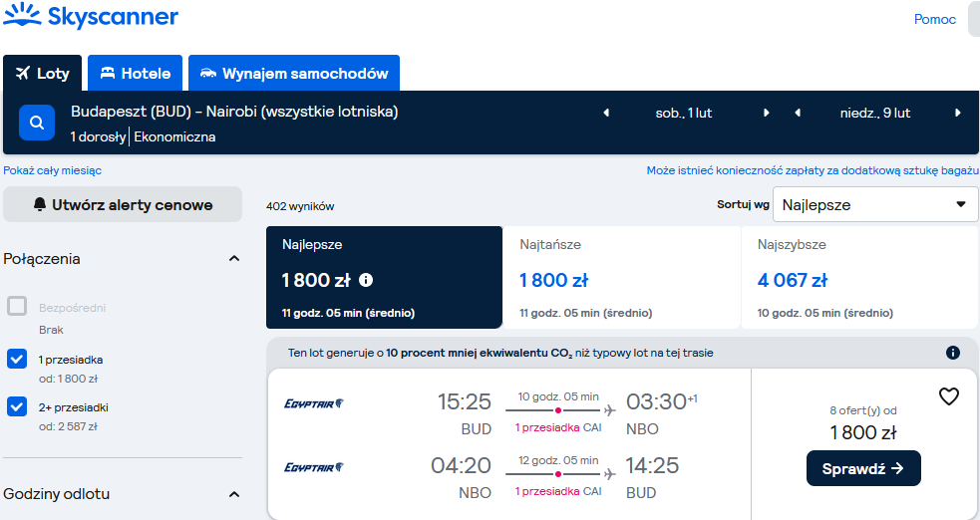
Task: Click Pokaż cały miesiąc link
Action: (53, 170)
